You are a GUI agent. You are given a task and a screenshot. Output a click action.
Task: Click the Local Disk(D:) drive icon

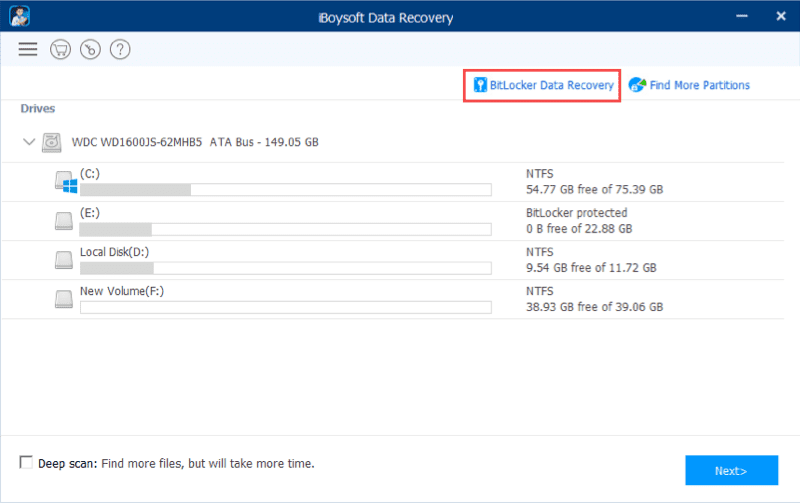(65, 260)
